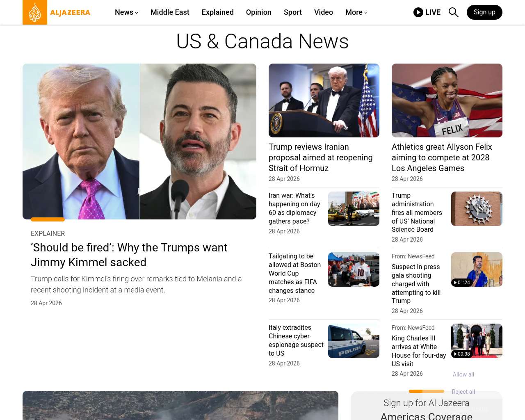Read the Allyson Felix 2028 Games article
Screen dimensions: 525x420
coord(442,157)
